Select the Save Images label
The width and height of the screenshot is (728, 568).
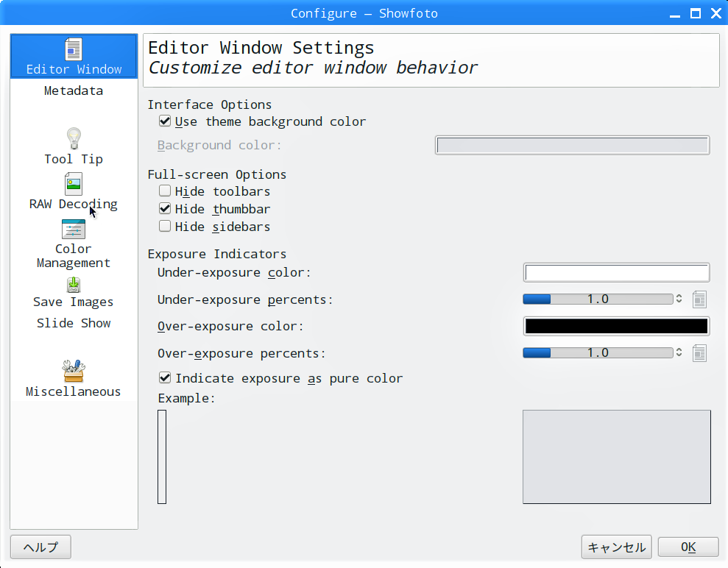(74, 302)
